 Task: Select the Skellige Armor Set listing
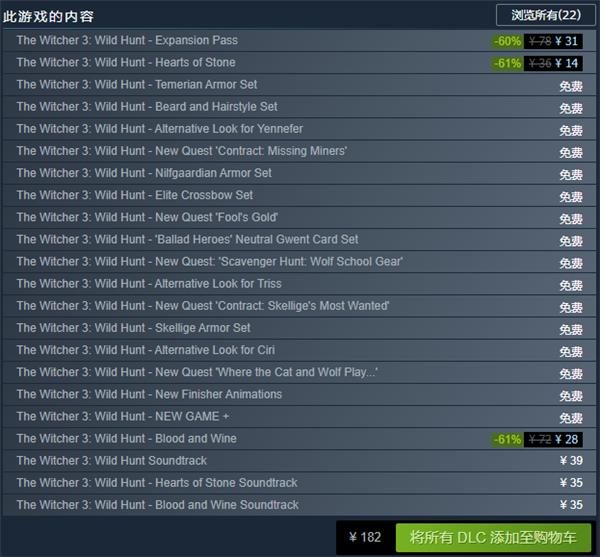299,329
